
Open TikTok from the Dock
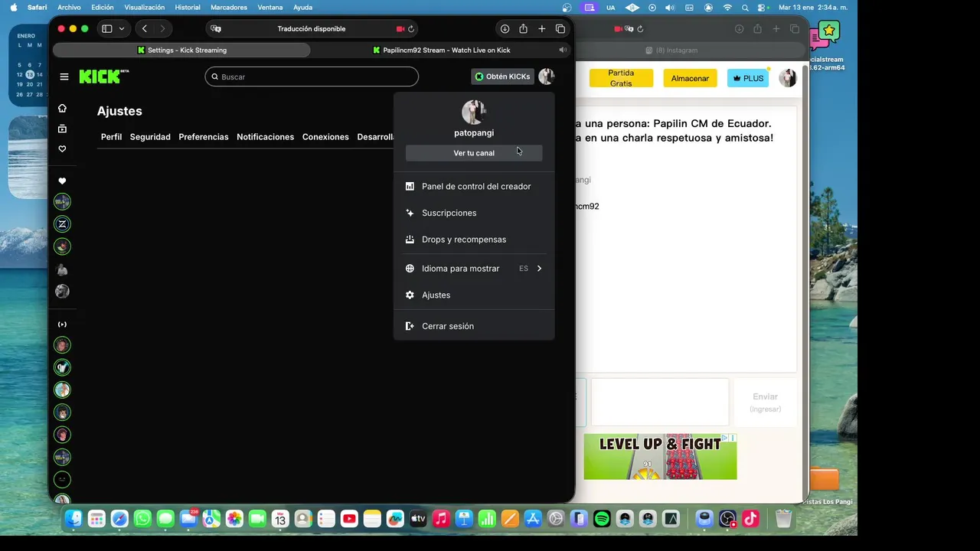750,519
